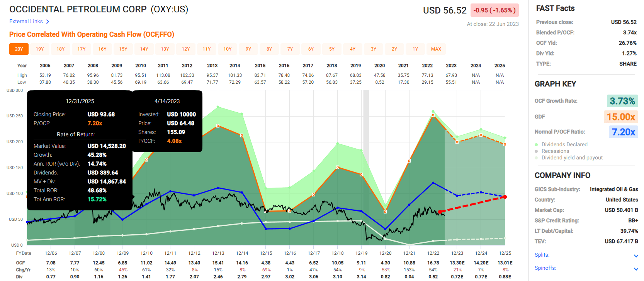Click the TEV value USD 67.417 B
This screenshot has height=281, width=644.
point(621,242)
